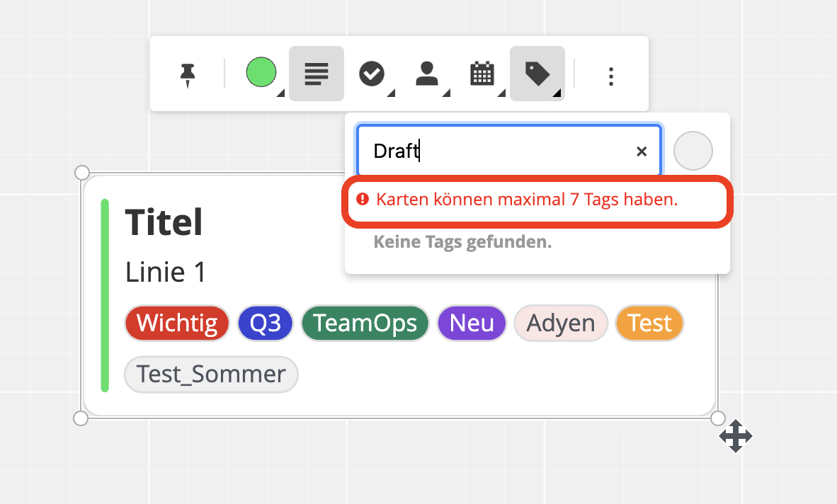This screenshot has height=504, width=837.
Task: Select the purple Neu tag
Action: pyautogui.click(x=472, y=323)
